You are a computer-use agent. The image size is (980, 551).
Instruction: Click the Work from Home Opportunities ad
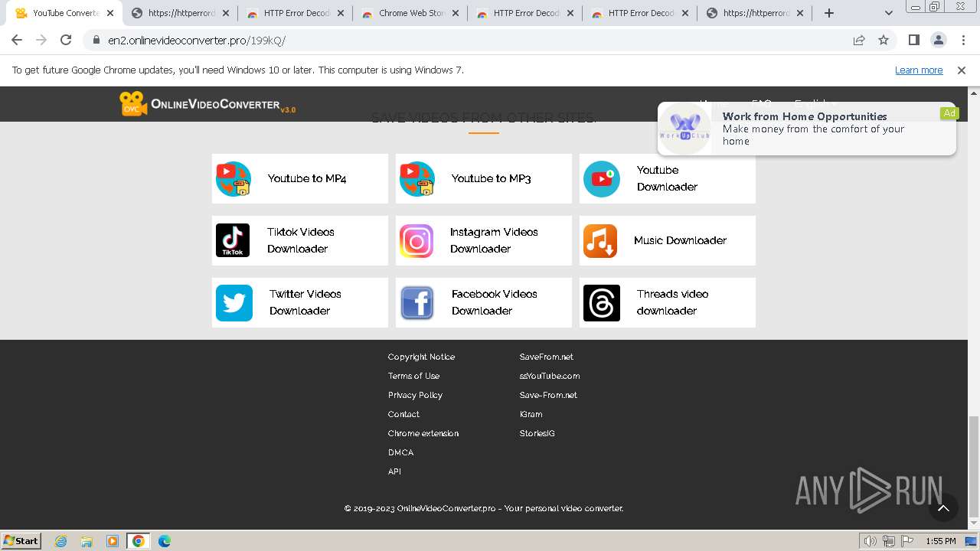click(x=807, y=129)
